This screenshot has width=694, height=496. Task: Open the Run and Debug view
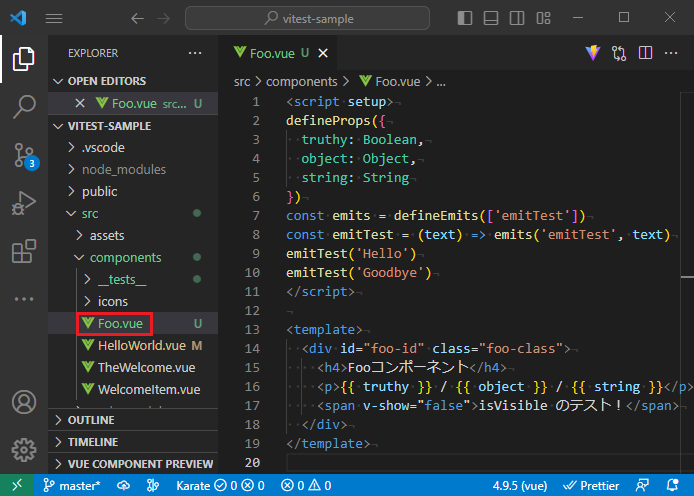coord(23,204)
